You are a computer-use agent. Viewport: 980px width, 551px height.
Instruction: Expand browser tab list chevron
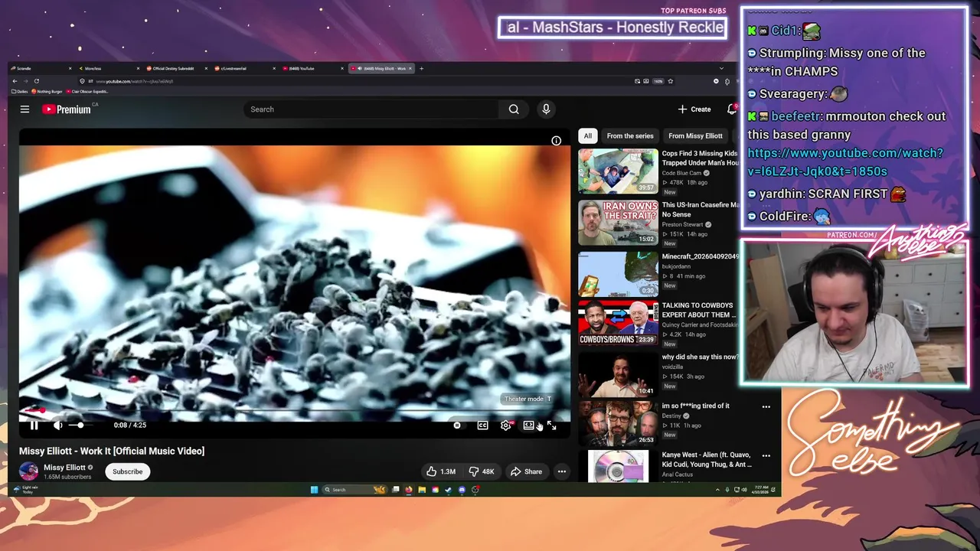(721, 68)
